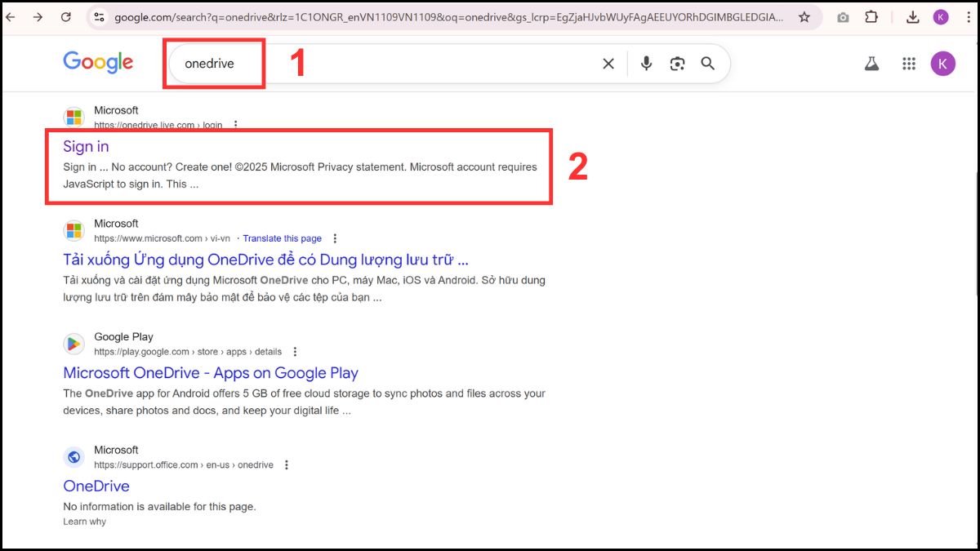This screenshot has height=551, width=980.
Task: Click Translate this page link
Action: [282, 238]
